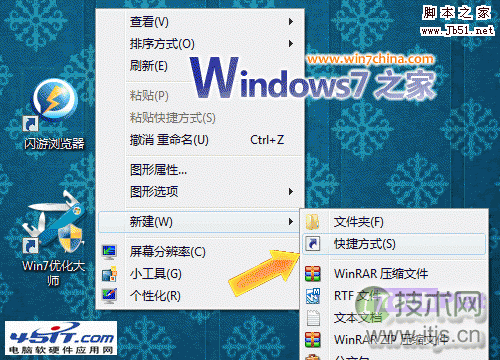Open 屏幕分辨率(C) menu entry
The image size is (500, 360).
click(x=199, y=252)
